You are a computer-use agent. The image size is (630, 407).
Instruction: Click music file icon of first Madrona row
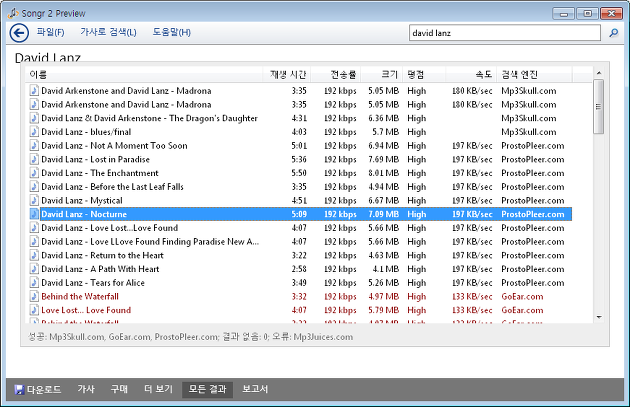[x=34, y=91]
